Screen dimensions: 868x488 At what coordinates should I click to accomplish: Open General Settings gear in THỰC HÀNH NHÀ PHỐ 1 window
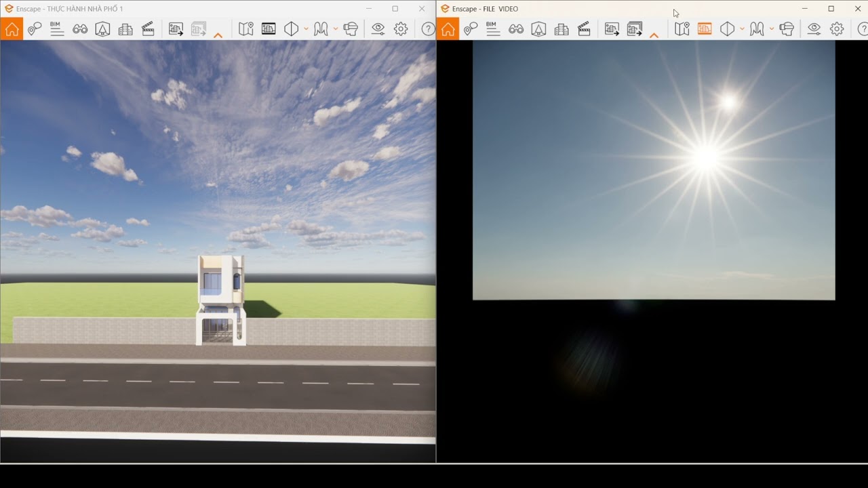401,29
